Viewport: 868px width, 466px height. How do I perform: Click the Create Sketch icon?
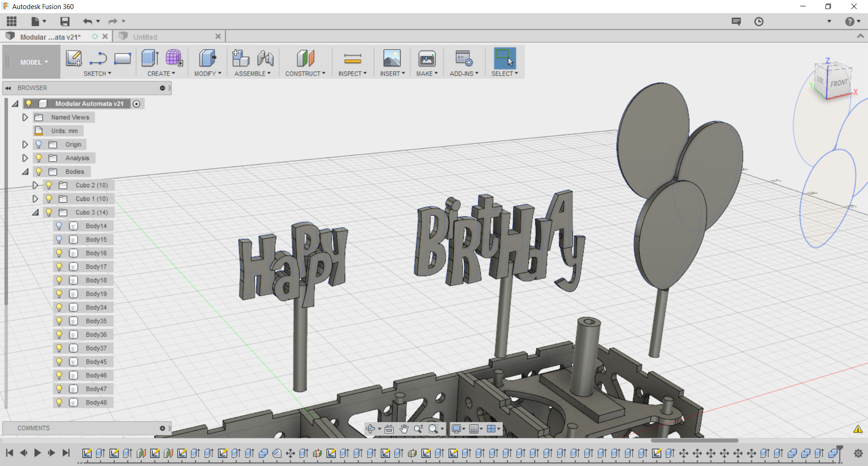pos(74,58)
